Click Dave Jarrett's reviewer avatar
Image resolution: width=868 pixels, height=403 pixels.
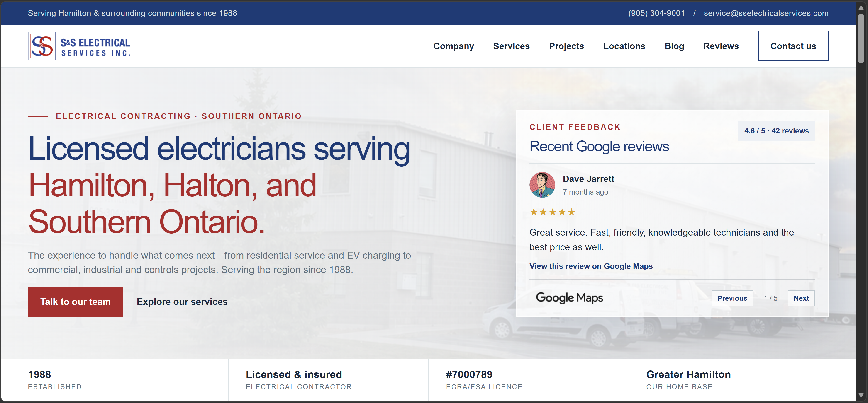(542, 185)
